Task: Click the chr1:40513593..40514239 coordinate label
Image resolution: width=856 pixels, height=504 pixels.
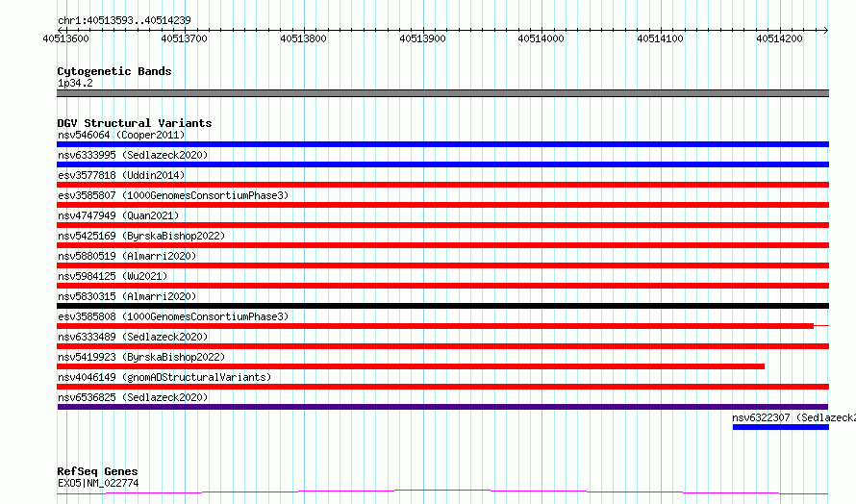Action: pyautogui.click(x=124, y=20)
